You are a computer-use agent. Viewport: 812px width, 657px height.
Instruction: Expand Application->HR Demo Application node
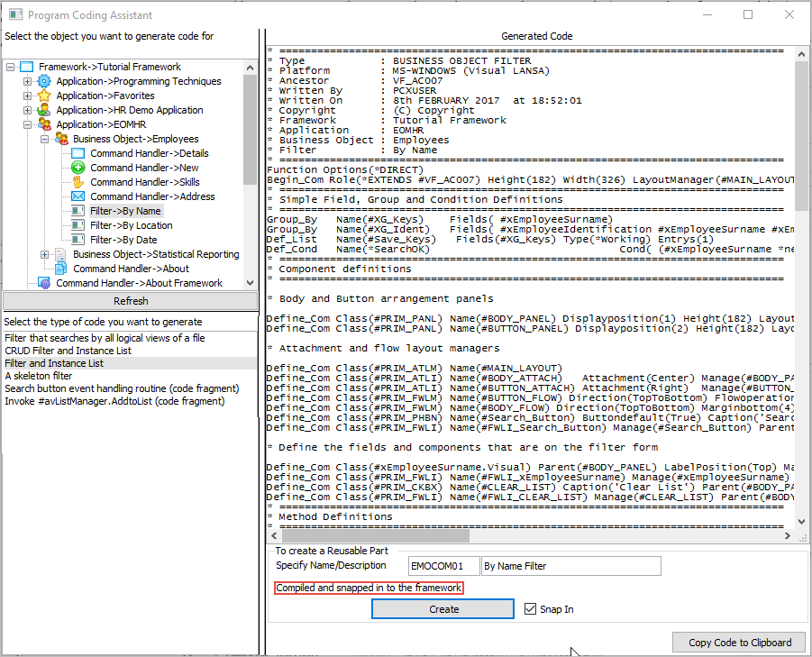point(27,110)
